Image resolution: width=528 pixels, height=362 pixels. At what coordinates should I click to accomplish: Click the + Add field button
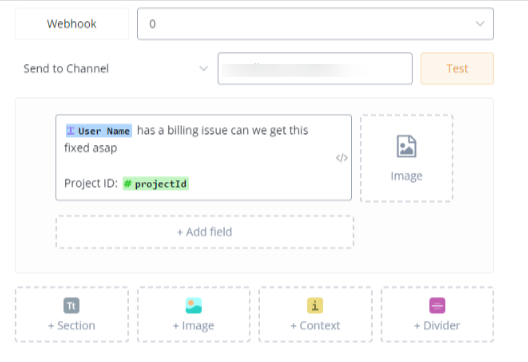[205, 232]
